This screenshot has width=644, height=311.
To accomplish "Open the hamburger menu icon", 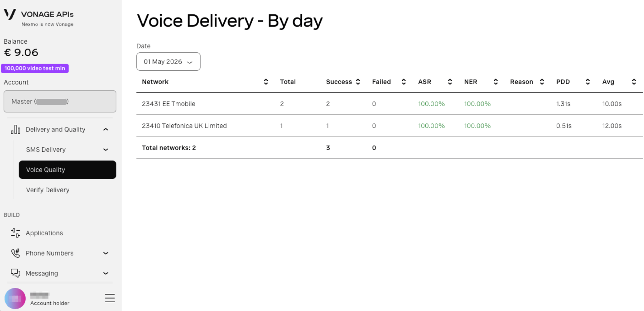I will pyautogui.click(x=110, y=298).
